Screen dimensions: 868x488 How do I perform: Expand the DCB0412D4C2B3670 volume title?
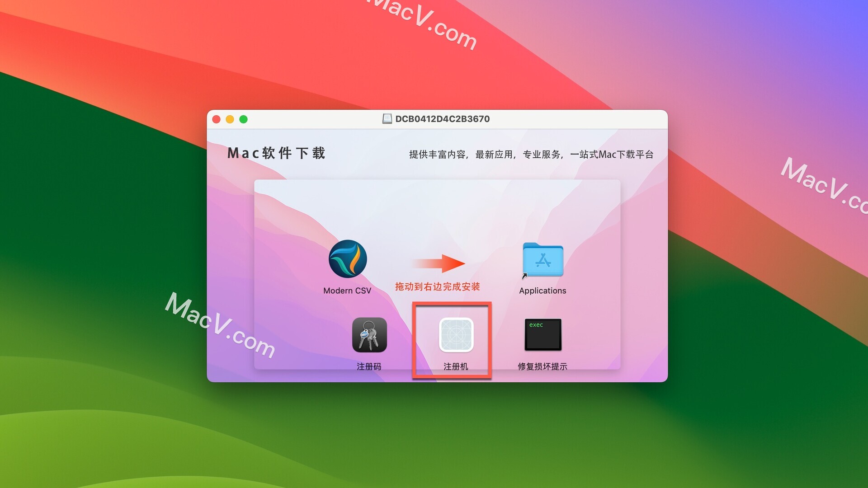(438, 118)
